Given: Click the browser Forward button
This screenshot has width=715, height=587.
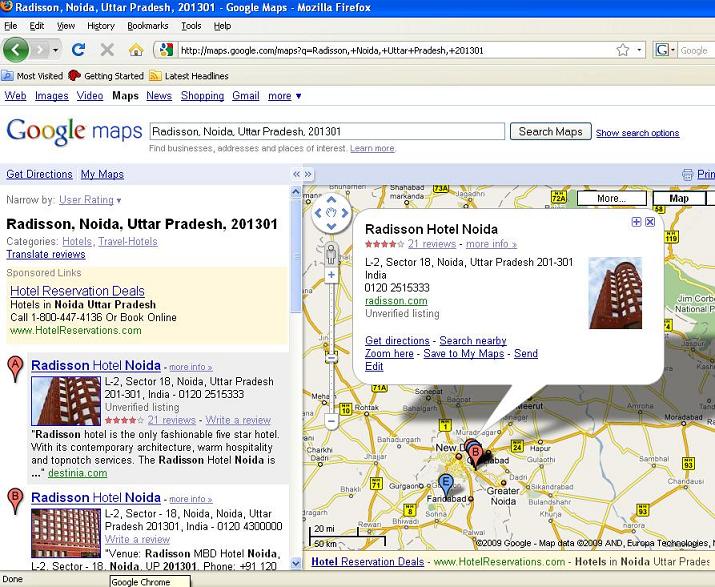Looking at the screenshot, I should [x=40, y=50].
